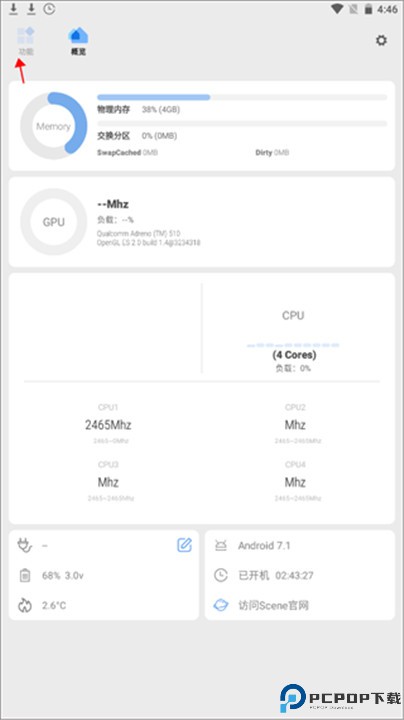This screenshot has width=404, height=720.
Task: Tap the charging plug icon
Action: pyautogui.click(x=25, y=545)
